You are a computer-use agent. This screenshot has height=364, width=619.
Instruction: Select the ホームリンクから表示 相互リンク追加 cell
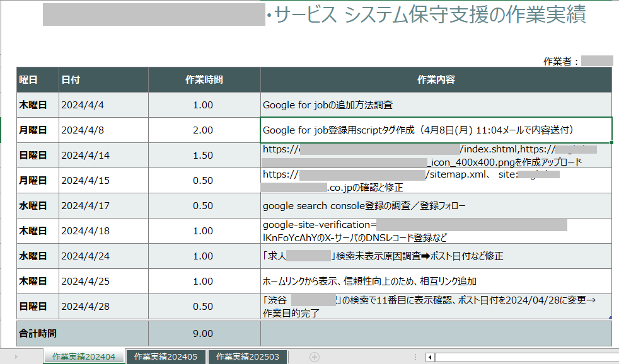pos(436,282)
